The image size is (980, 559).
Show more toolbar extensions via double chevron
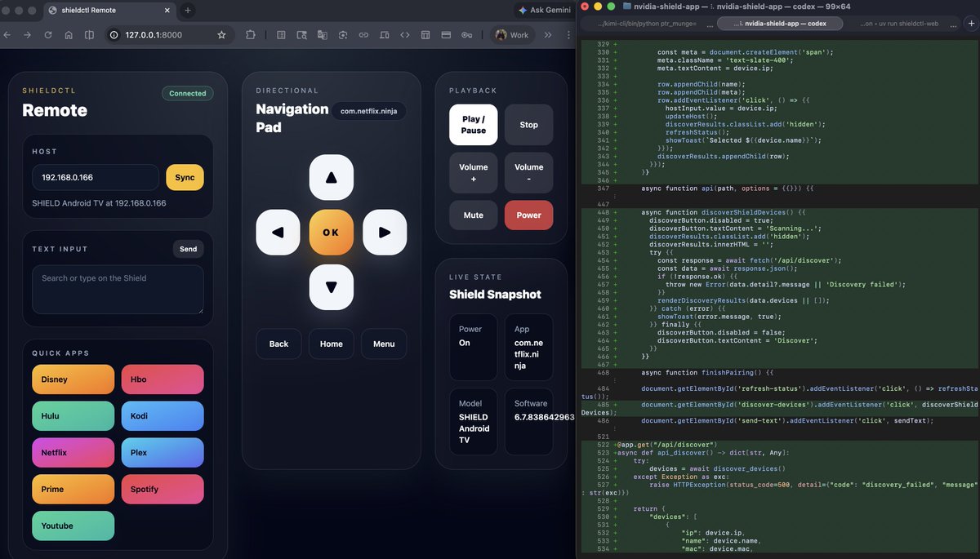click(x=547, y=35)
